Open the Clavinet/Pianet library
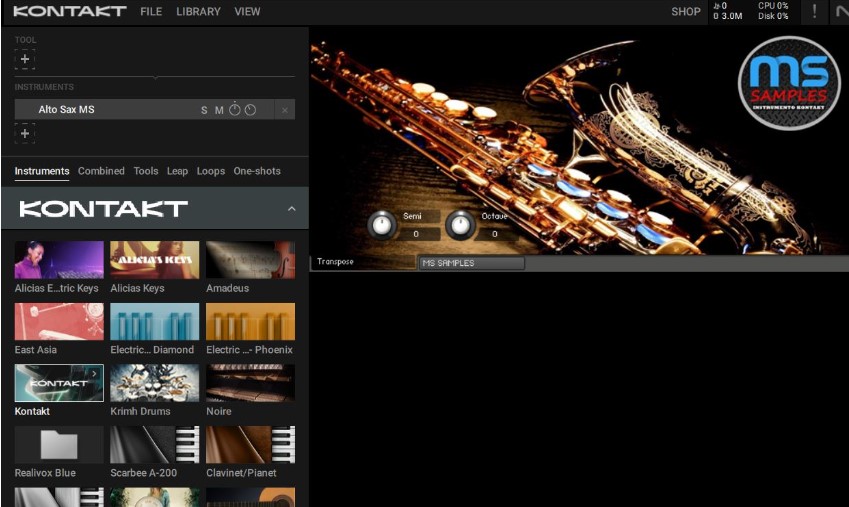 coord(250,445)
